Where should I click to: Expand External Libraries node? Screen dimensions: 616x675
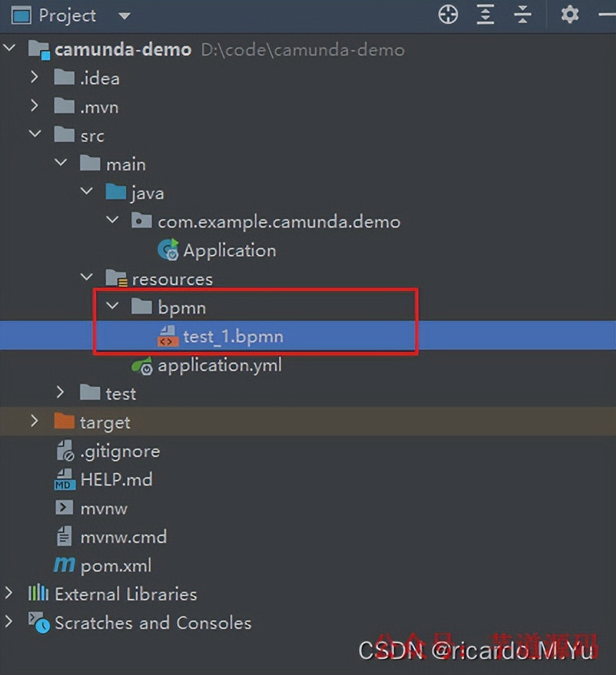pyautogui.click(x=9, y=593)
